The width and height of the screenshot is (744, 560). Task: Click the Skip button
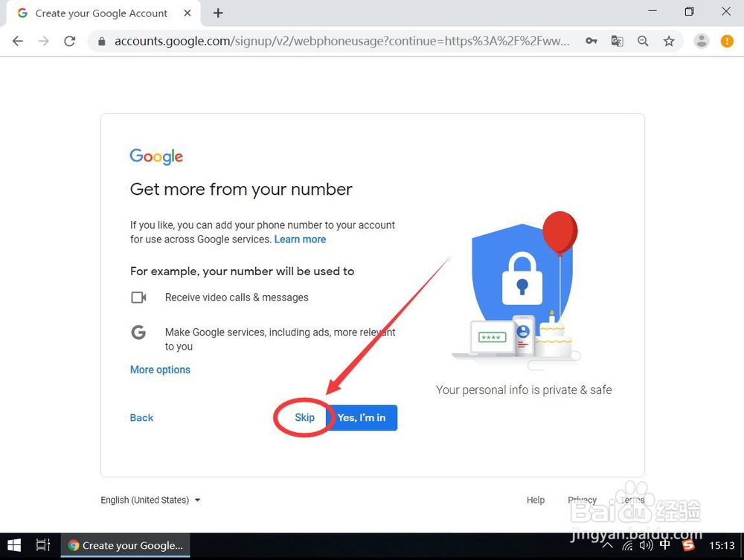(304, 418)
